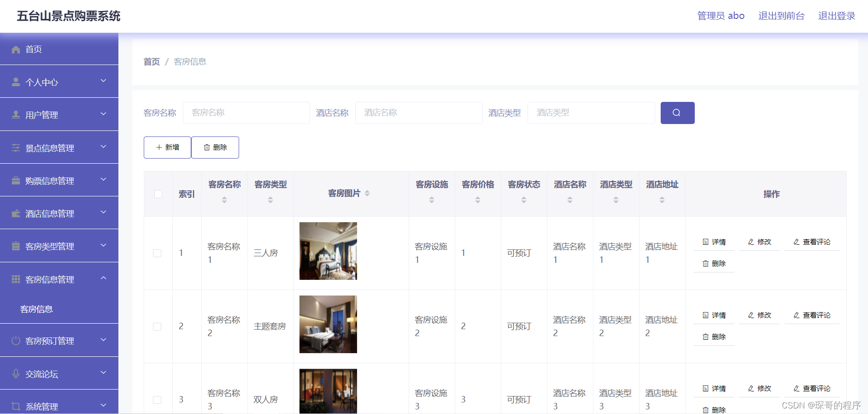This screenshot has width=868, height=414.
Task: Click 修改 for row 客房名称 2
Action: pyautogui.click(x=760, y=315)
